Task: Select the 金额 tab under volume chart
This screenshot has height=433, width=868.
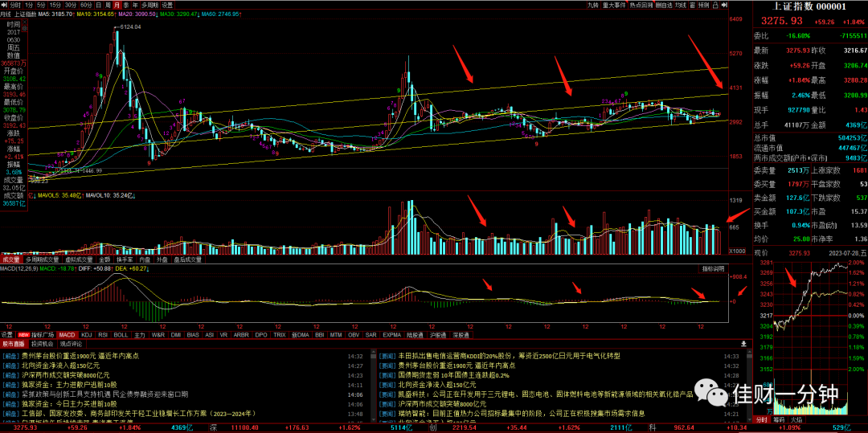Action: coord(104,259)
